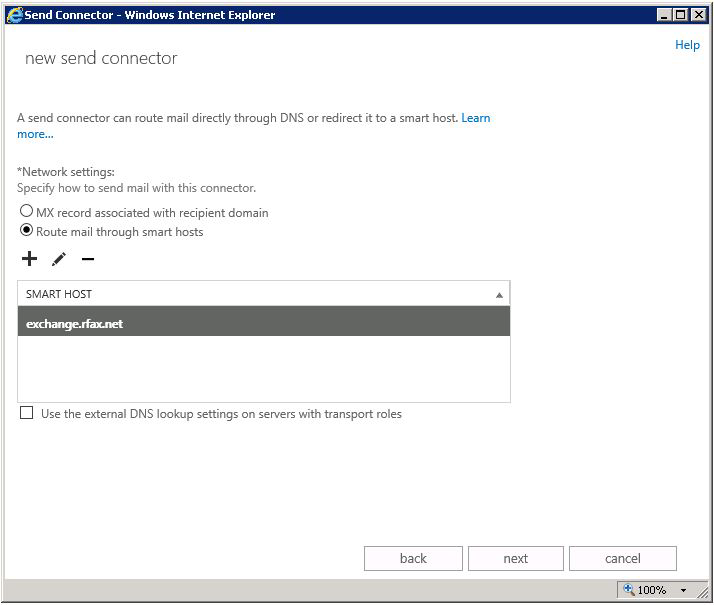Open the Help link

(687, 45)
